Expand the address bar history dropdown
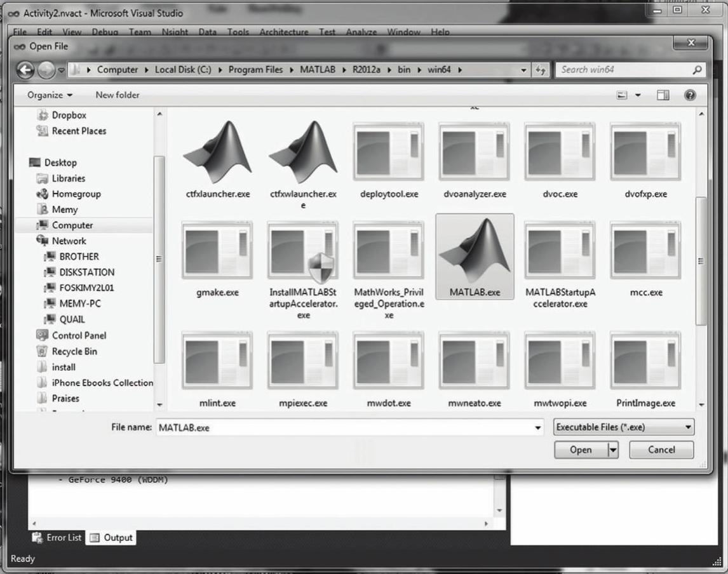The height and width of the screenshot is (574, 728). click(x=523, y=70)
